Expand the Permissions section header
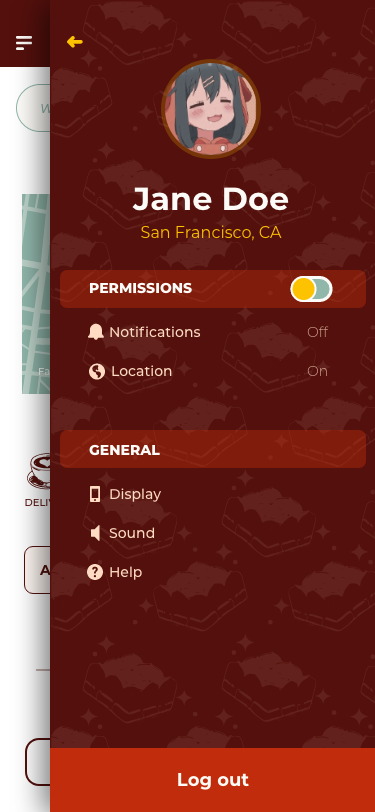The image size is (375, 812). 213,289
